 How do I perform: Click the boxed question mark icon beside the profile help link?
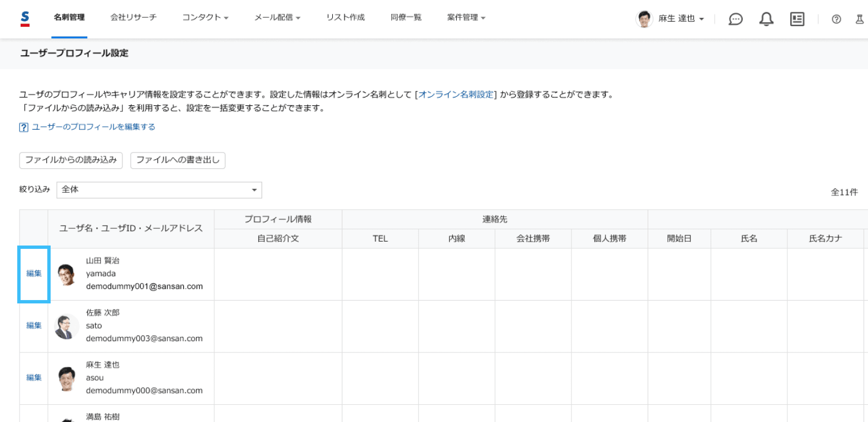(x=23, y=127)
